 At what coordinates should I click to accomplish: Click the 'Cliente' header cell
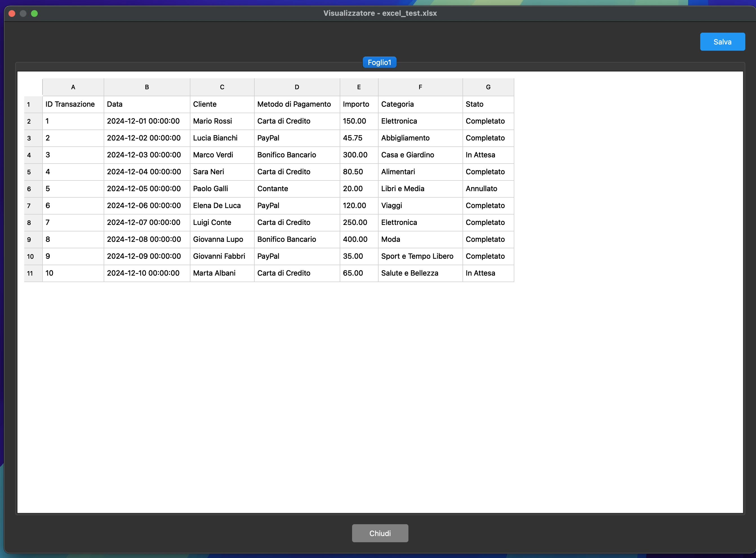coord(222,104)
